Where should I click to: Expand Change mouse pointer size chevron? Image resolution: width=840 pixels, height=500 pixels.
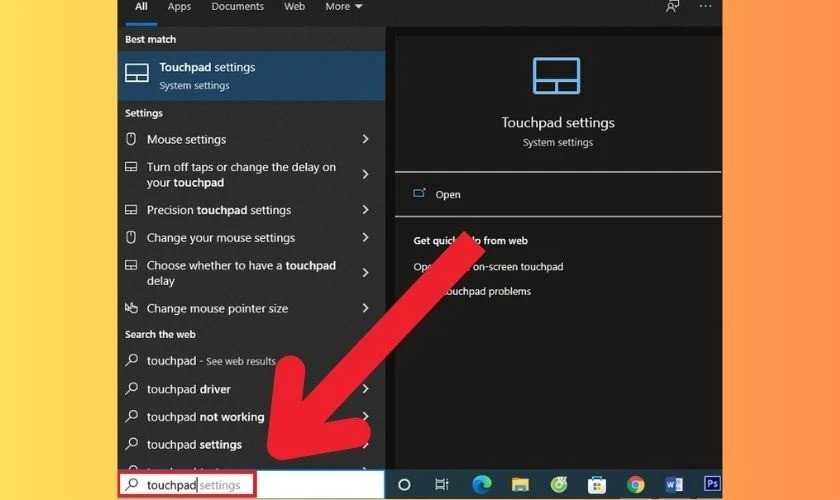coord(365,308)
